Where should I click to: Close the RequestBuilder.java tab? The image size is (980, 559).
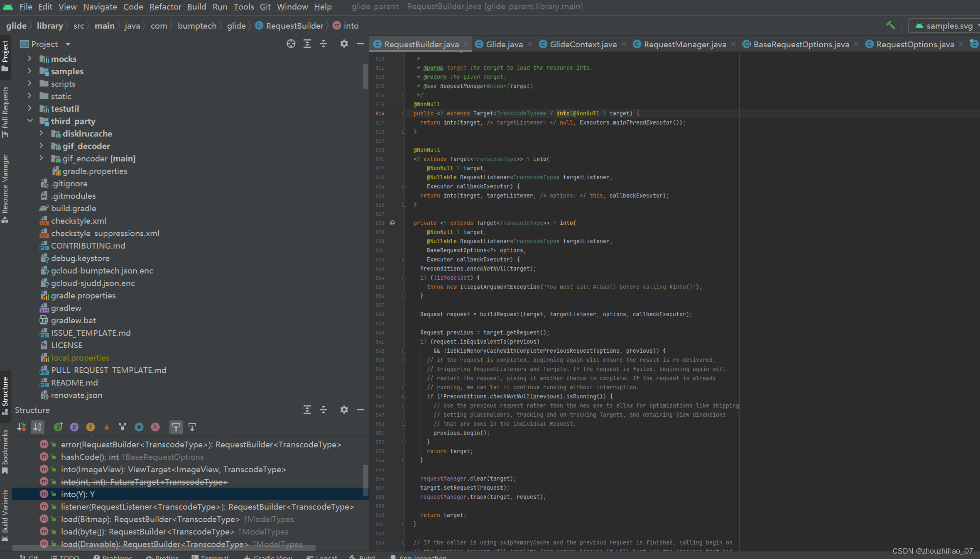466,44
